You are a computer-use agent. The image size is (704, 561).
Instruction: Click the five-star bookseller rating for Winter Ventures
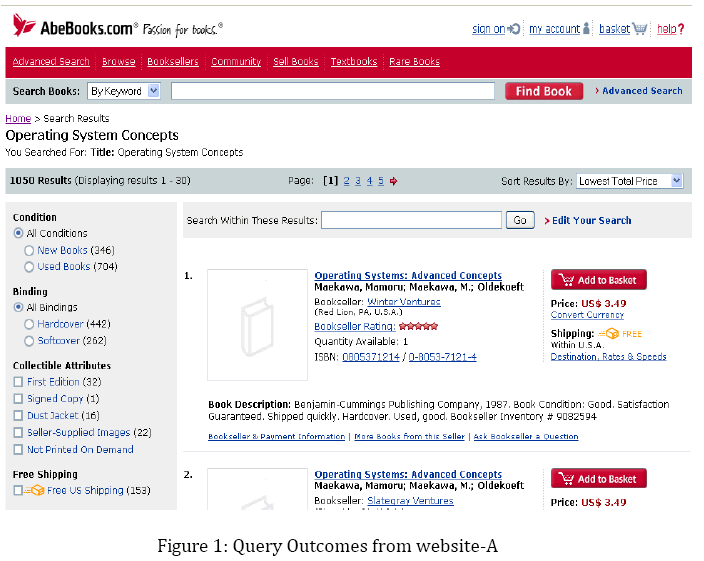[418, 326]
